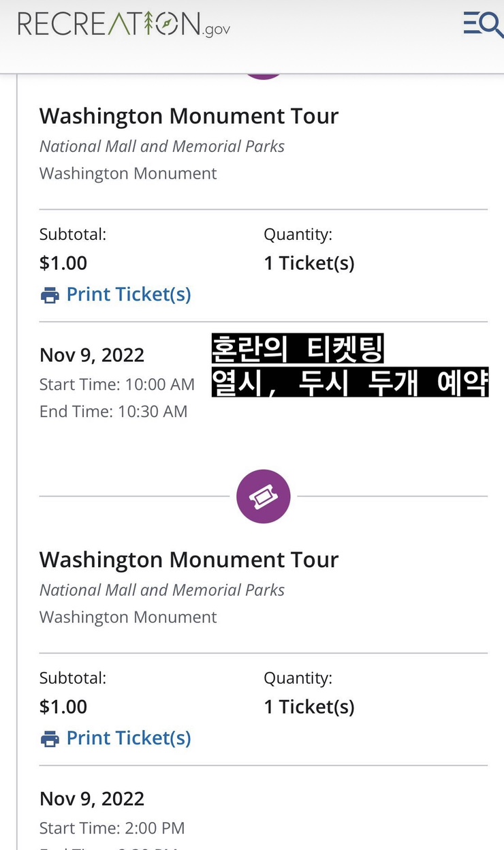The width and height of the screenshot is (504, 850).
Task: Click the caption 열시, 두시 두개 예약
Action: pyautogui.click(x=350, y=382)
